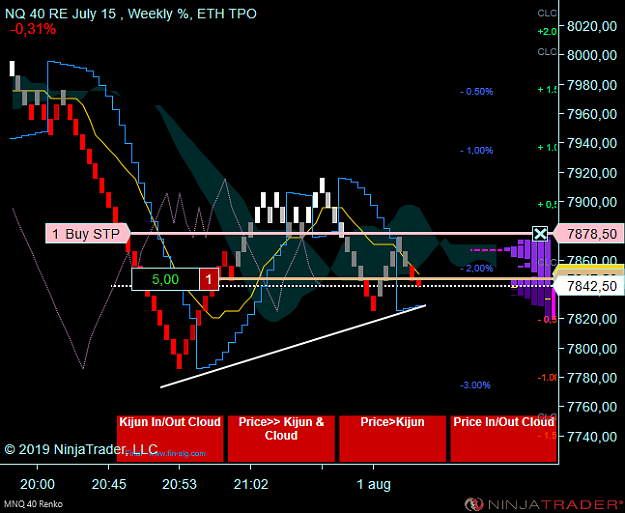Click the - 0.50% level label

(477, 92)
